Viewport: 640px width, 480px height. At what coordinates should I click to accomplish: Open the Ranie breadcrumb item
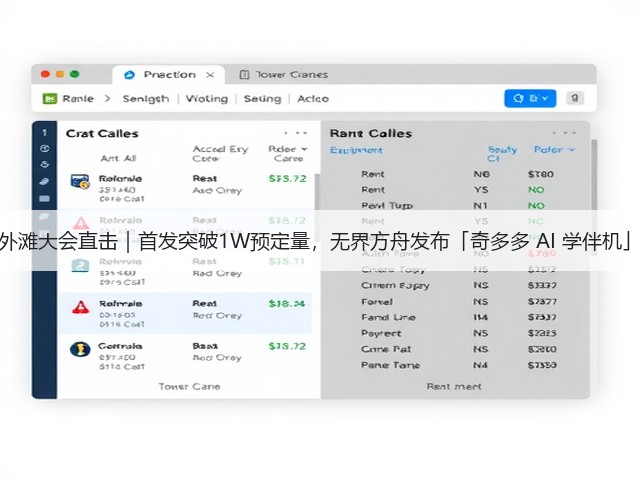[78, 98]
